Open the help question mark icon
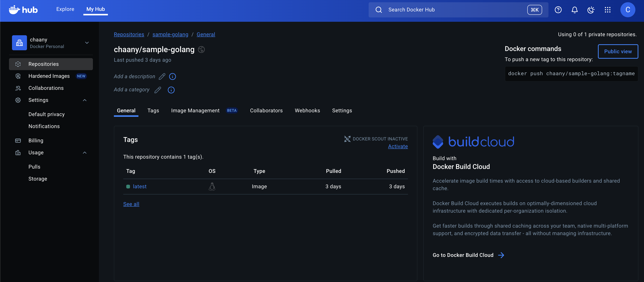 pyautogui.click(x=558, y=10)
